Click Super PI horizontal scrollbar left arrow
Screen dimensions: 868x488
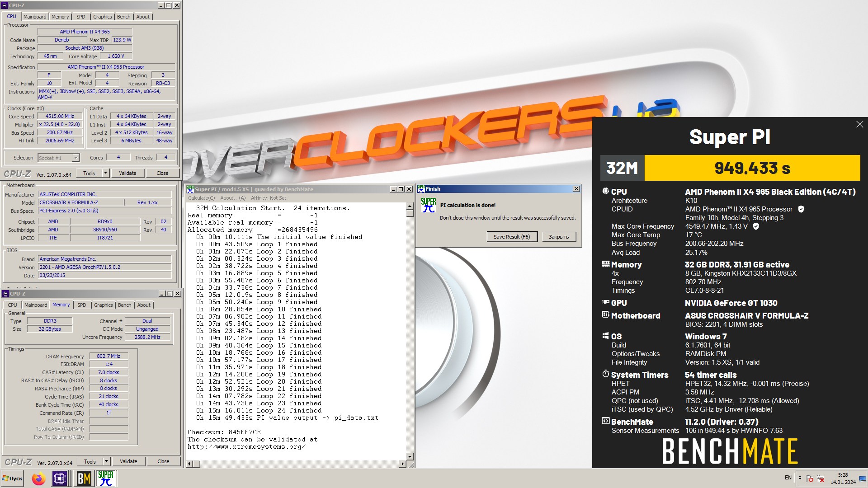click(x=189, y=464)
